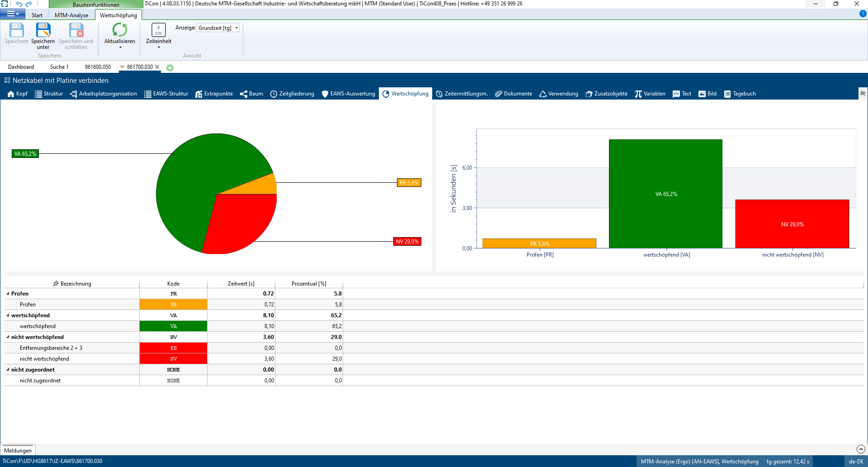Add a new tab with green plus icon
Screen dimensions: 868x467
tap(170, 68)
